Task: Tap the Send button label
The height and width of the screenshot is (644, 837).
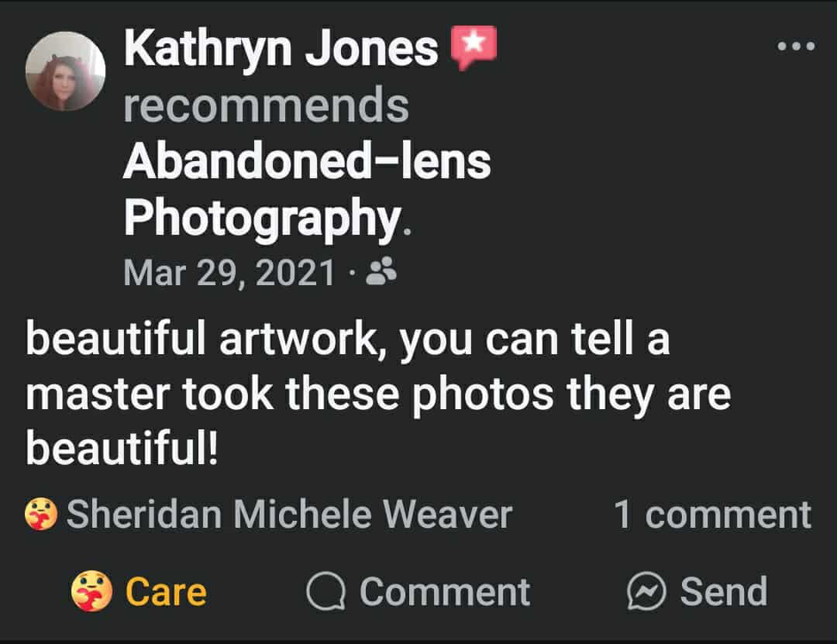Action: 723,592
